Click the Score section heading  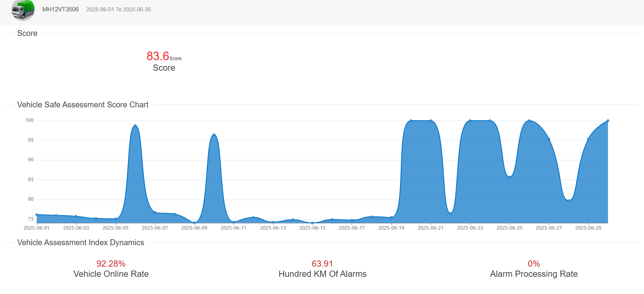[x=27, y=34]
